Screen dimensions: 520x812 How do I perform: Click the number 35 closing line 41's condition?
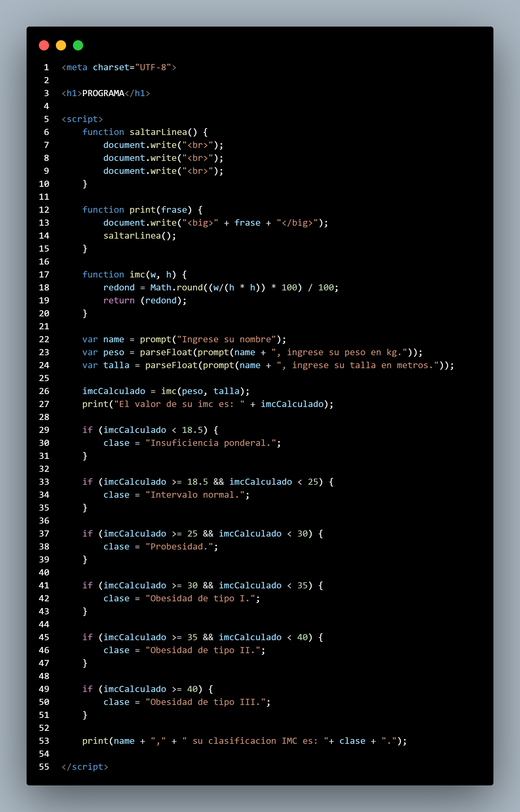coord(302,586)
